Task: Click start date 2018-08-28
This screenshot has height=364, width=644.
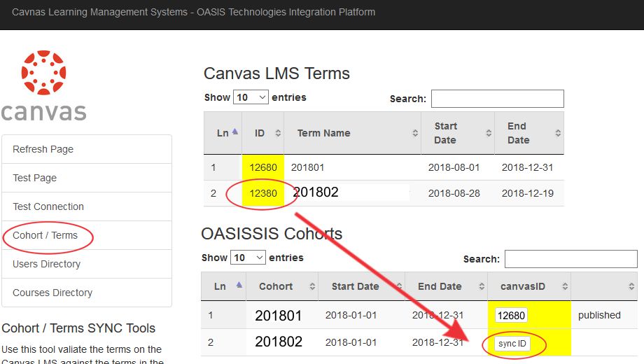Action: tap(454, 193)
